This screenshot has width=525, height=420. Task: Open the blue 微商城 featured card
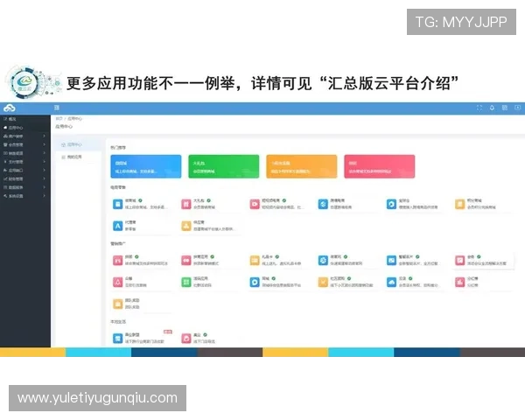[146, 166]
